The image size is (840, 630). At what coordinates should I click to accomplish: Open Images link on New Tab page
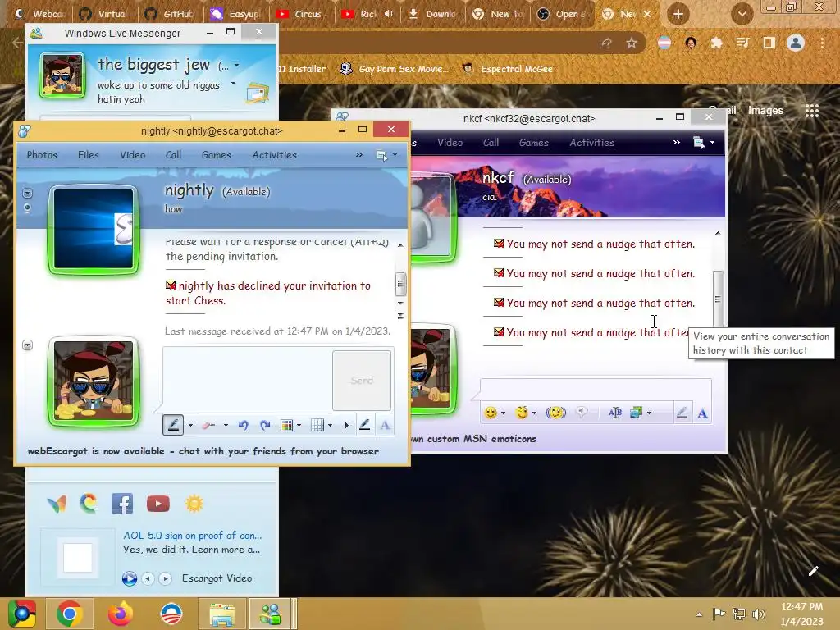tap(765, 111)
